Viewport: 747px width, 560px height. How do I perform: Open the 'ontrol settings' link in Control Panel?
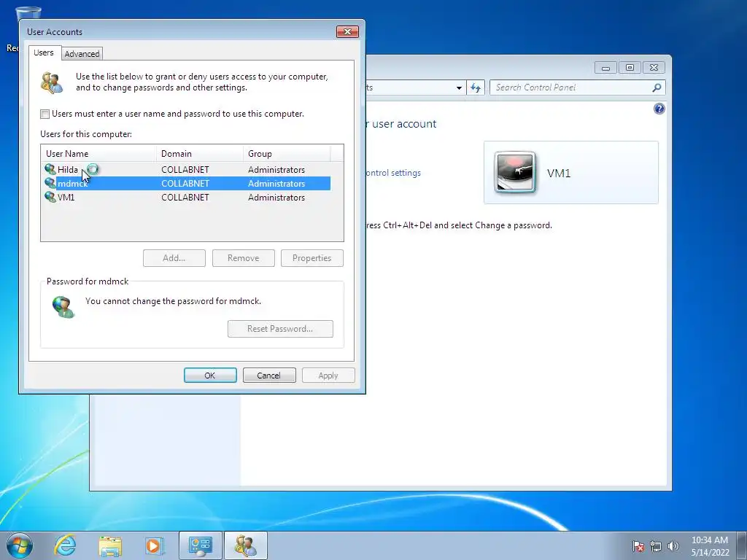coord(393,173)
